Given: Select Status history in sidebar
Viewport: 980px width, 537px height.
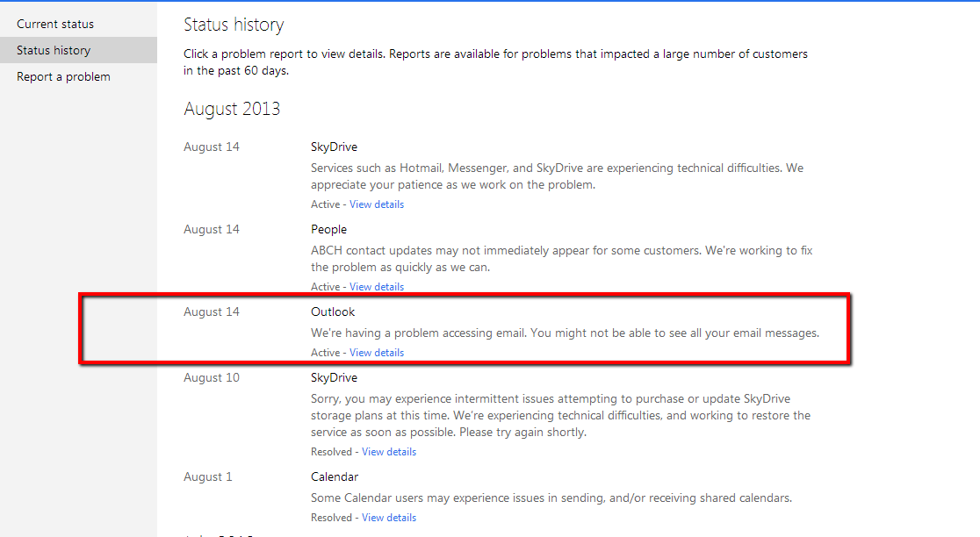Looking at the screenshot, I should (78, 50).
